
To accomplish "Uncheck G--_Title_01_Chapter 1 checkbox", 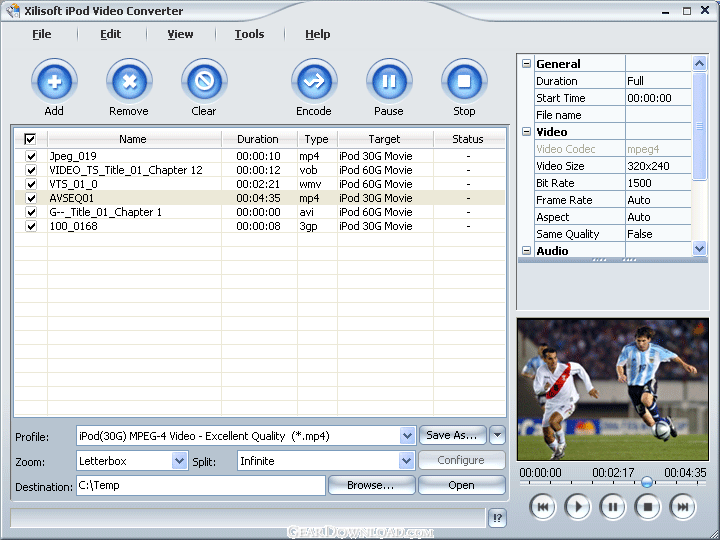I will tap(31, 212).
